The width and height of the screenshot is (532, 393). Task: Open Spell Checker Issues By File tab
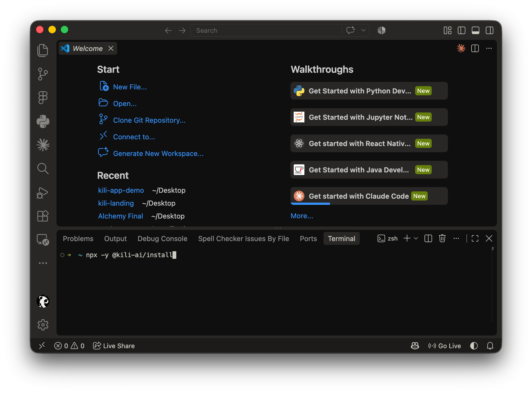(x=243, y=239)
